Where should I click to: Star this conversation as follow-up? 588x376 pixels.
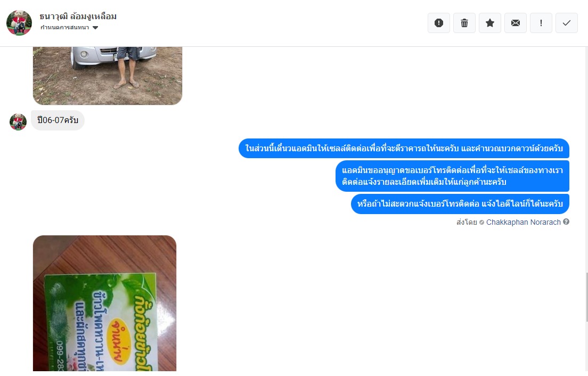[490, 23]
